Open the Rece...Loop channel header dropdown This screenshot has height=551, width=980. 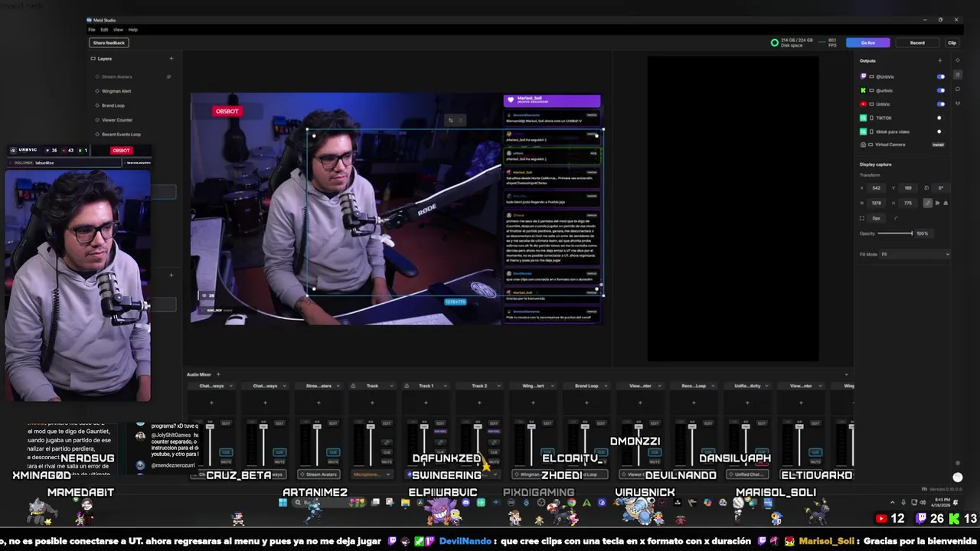tap(713, 386)
